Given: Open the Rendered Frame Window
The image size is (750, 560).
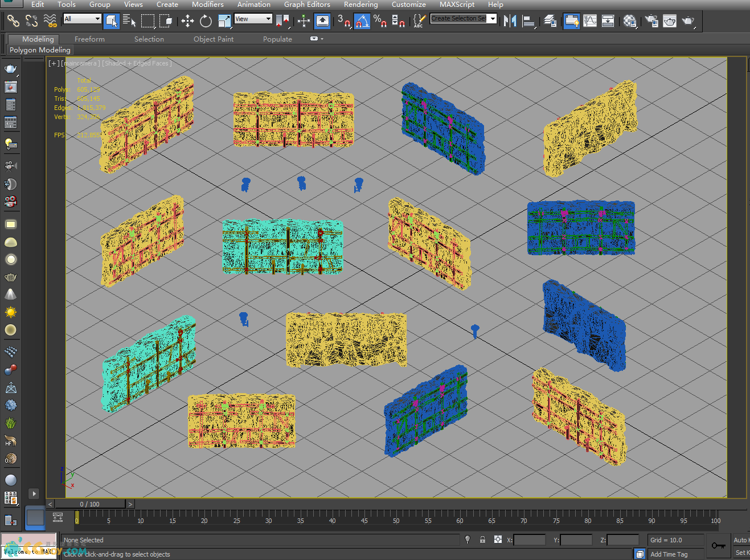Looking at the screenshot, I should click(x=669, y=21).
